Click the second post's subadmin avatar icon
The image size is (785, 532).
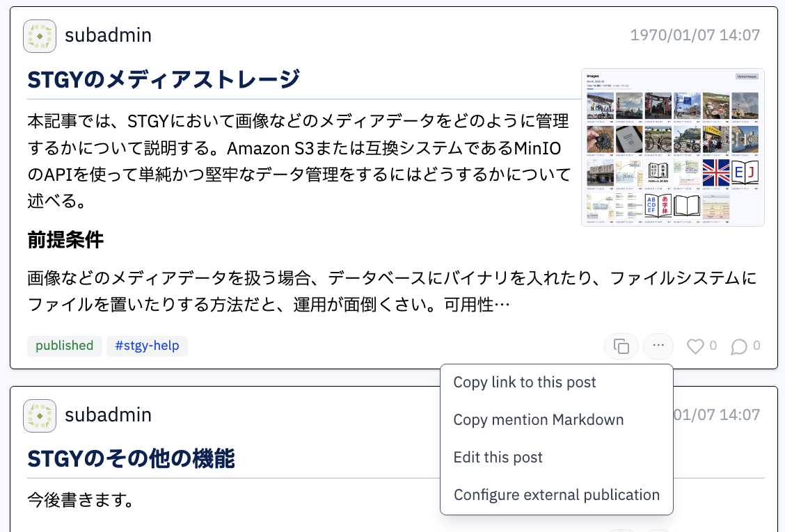[x=40, y=416]
